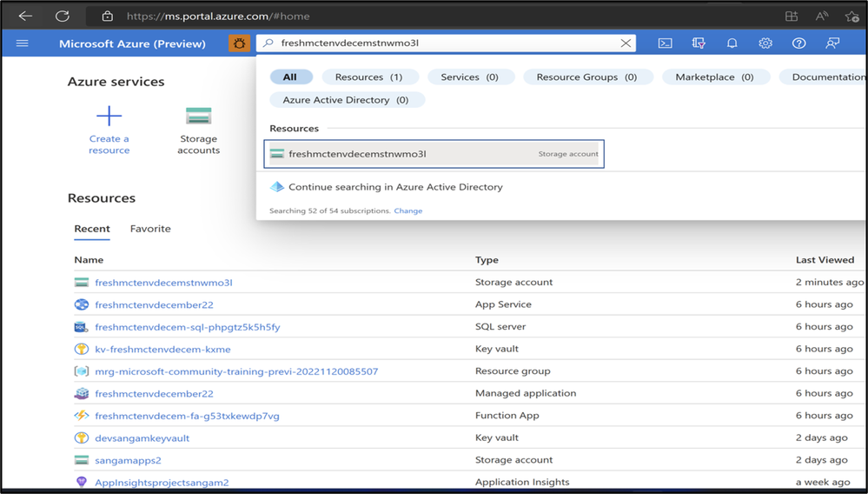Click the Create a resource label
Image resolution: width=868 pixels, height=494 pixels.
[x=109, y=144]
